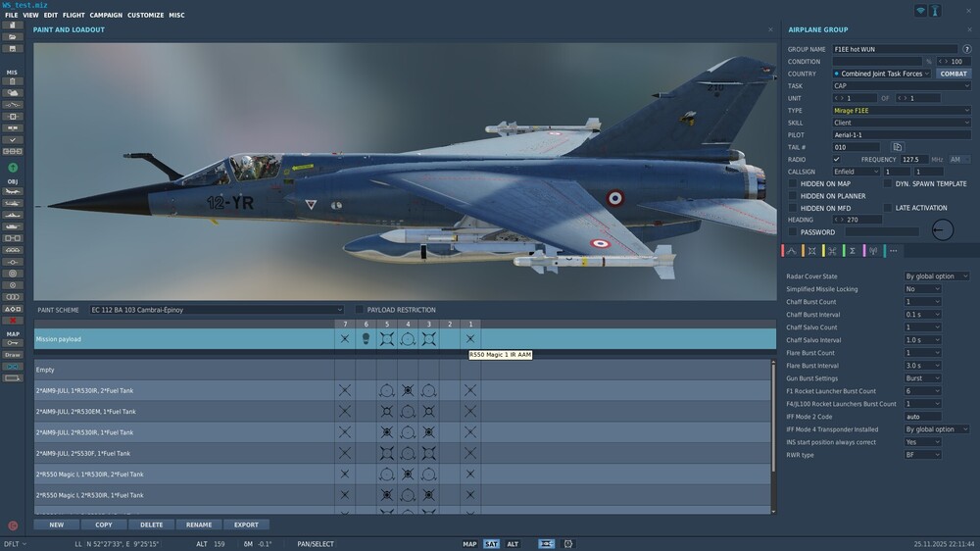The width and height of the screenshot is (980, 551).
Task: Open the Flight menu
Action: pos(73,15)
